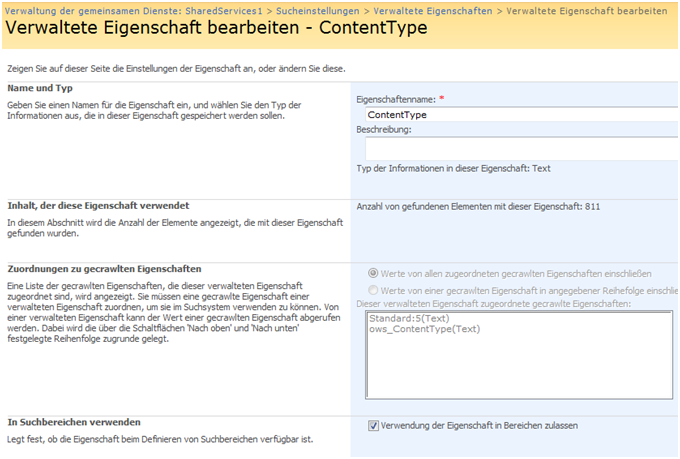The width and height of the screenshot is (680, 459).
Task: Click the 'Inhalt, der diese Eigenschaft verwendet' heading
Action: click(98, 206)
